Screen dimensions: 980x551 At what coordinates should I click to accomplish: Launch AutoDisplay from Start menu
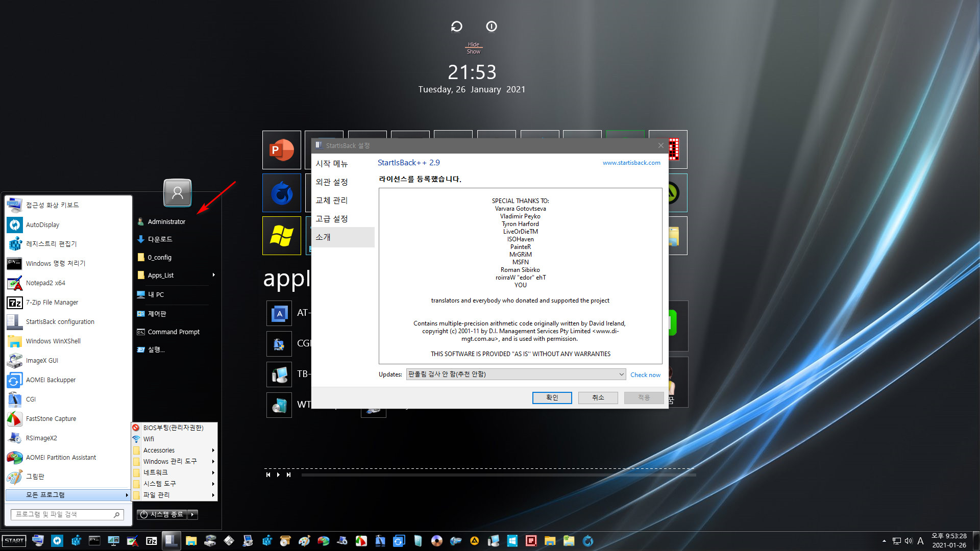pos(68,224)
